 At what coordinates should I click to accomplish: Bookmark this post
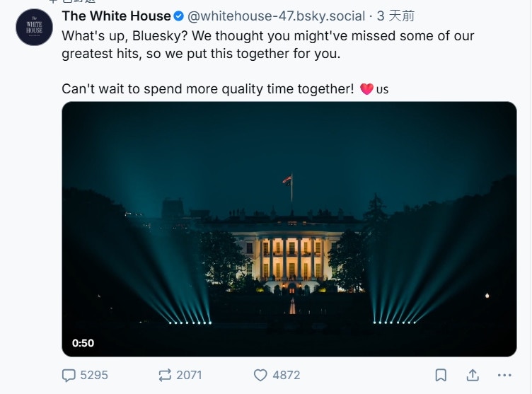tap(440, 375)
